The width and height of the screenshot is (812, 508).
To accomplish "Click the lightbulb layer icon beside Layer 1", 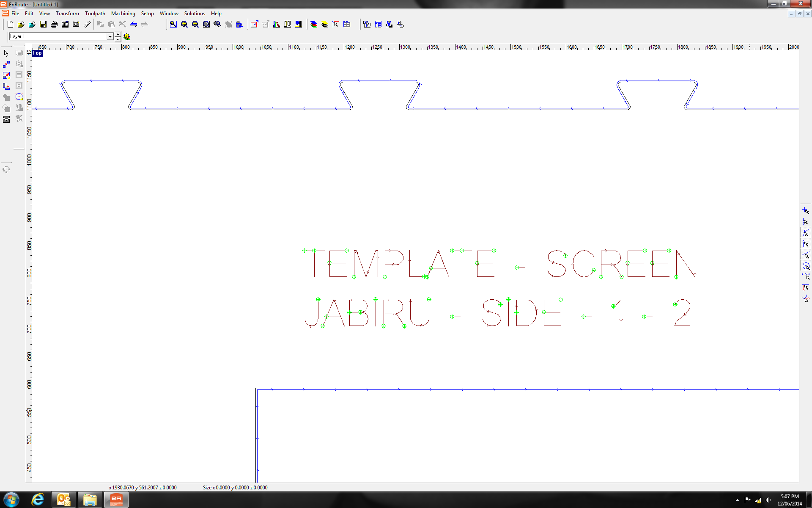I will click(x=127, y=37).
